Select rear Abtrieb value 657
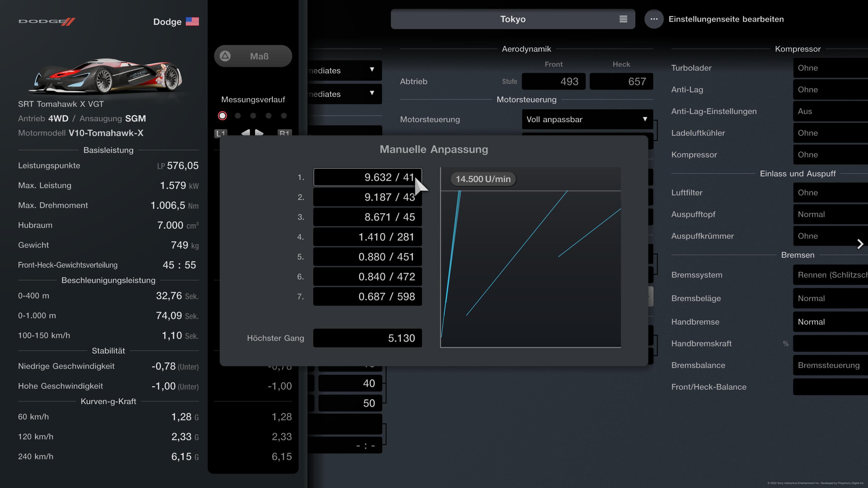Screen dimensions: 868x488 pyautogui.click(x=621, y=81)
